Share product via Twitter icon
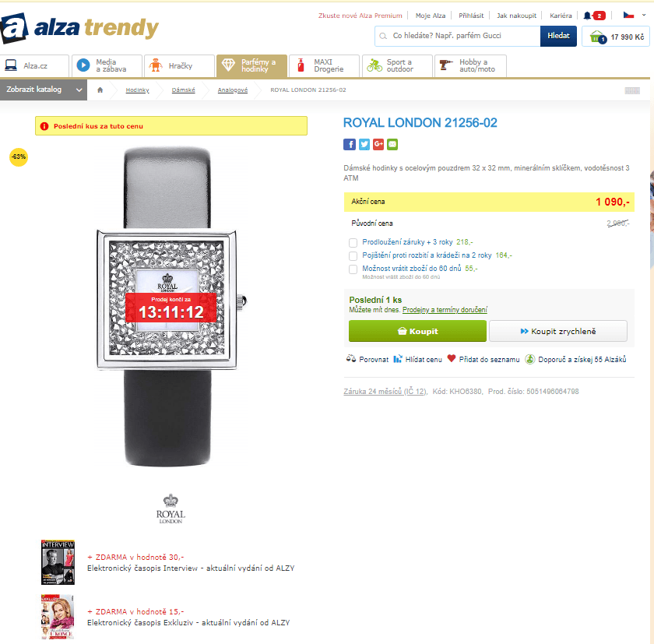Viewport: 654px width, 644px height. [x=364, y=144]
